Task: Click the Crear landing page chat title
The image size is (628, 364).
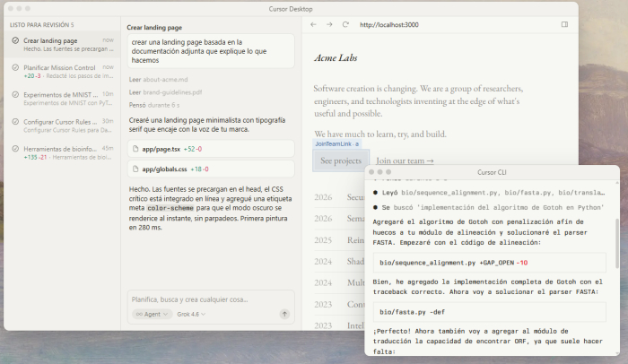Action: pyautogui.click(x=154, y=27)
